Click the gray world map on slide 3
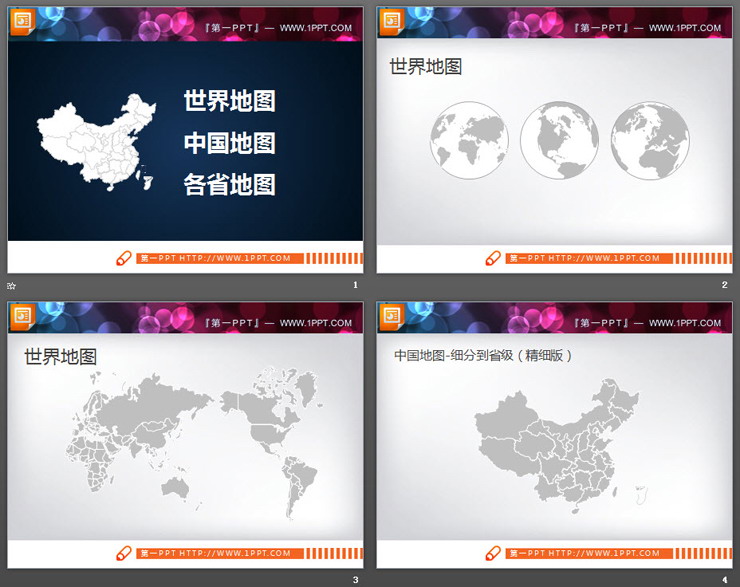This screenshot has height=587, width=740. [x=194, y=444]
